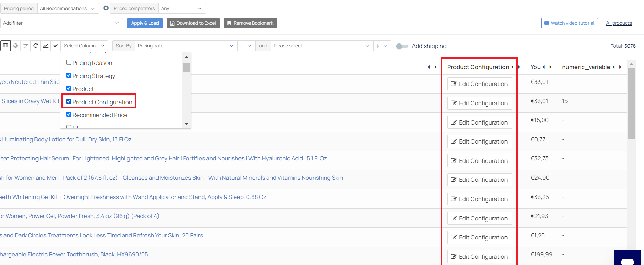
Task: Switch to the table grid view icon
Action: (6, 46)
